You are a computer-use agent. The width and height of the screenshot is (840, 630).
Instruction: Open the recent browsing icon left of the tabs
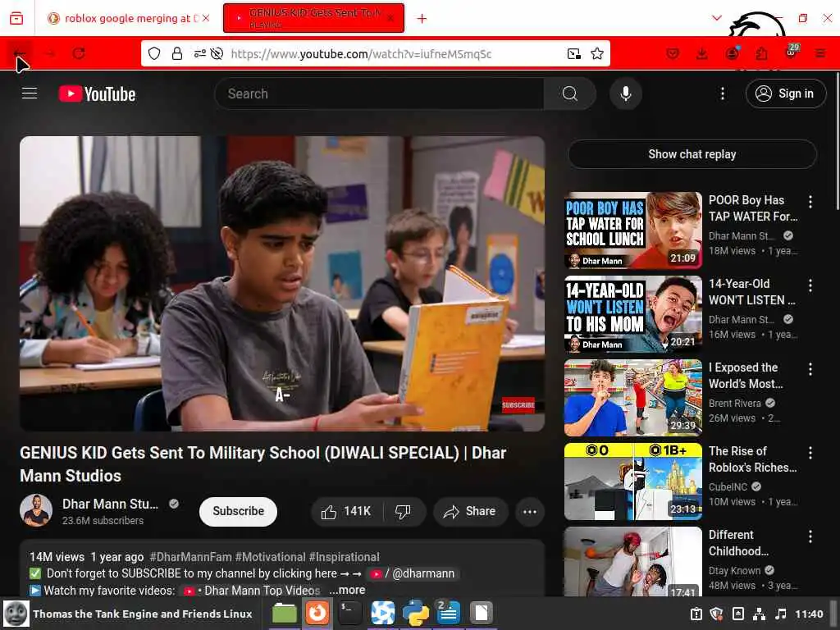tap(16, 18)
